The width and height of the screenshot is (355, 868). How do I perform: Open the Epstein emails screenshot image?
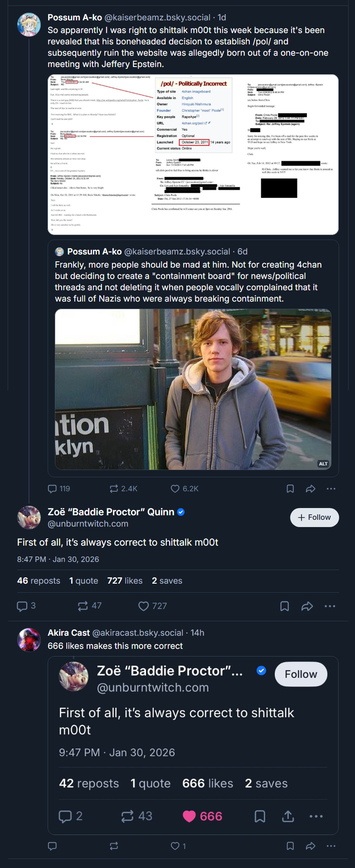193,154
